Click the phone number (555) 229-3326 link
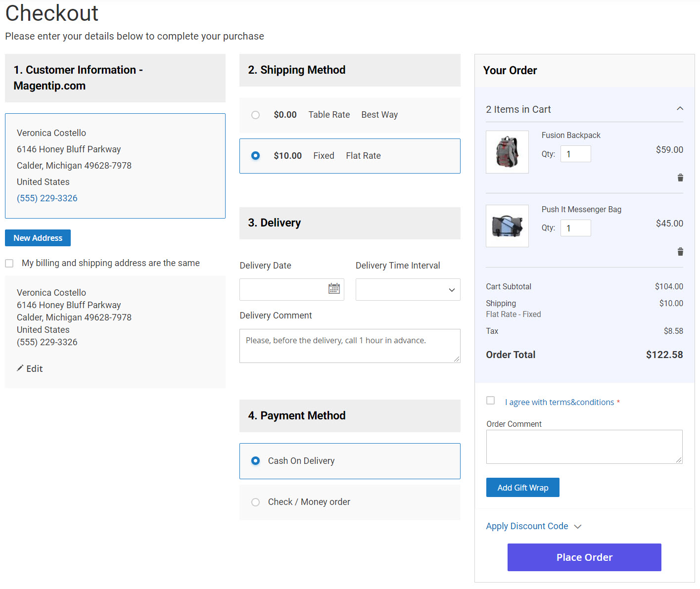The height and width of the screenshot is (589, 700). click(47, 198)
